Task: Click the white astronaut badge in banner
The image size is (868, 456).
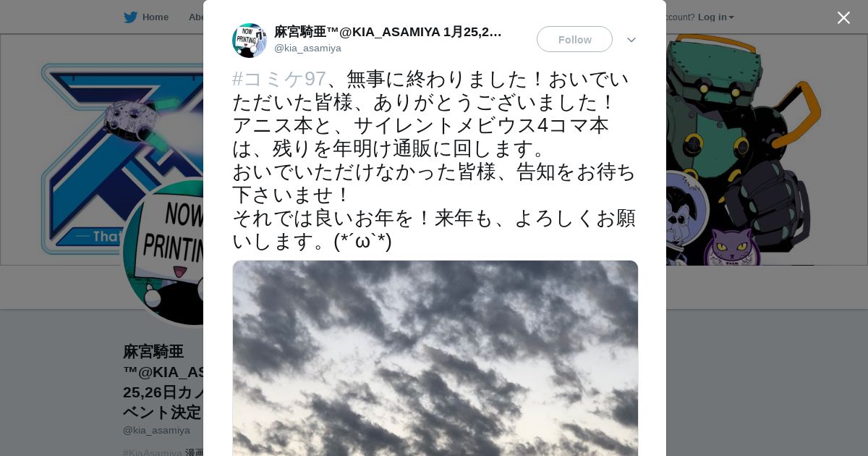Action: (684, 210)
